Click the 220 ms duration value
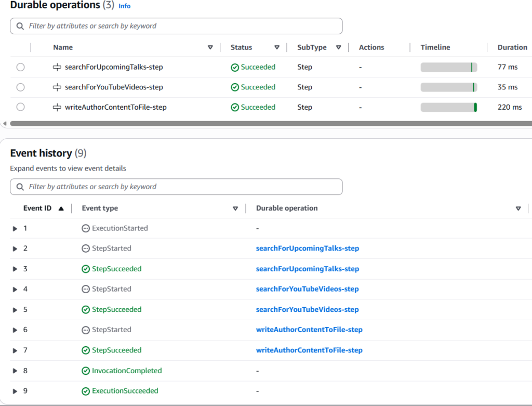532x406 pixels. [x=510, y=107]
